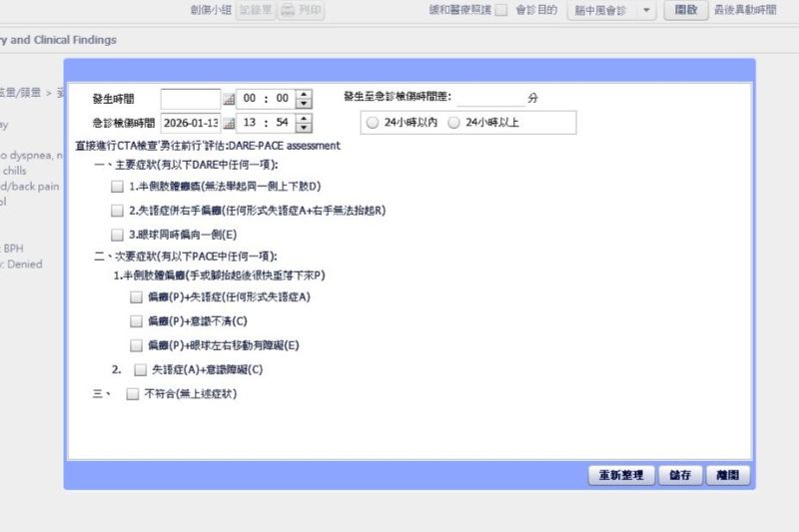Viewport: 799px width, 532px height.
Task: Select 24小時以上 radio button
Action: (453, 123)
